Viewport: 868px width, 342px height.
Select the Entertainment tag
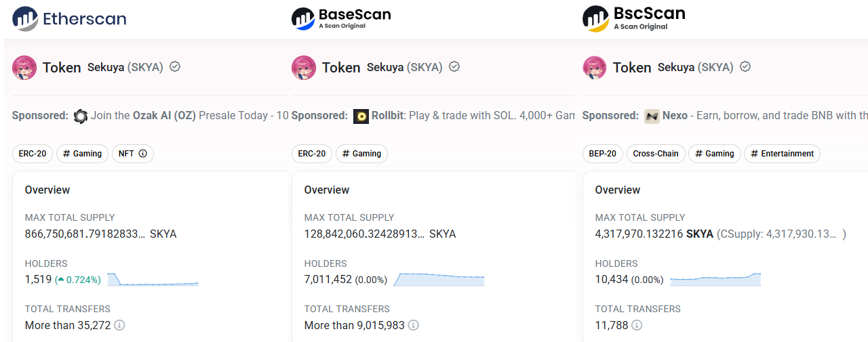[782, 154]
